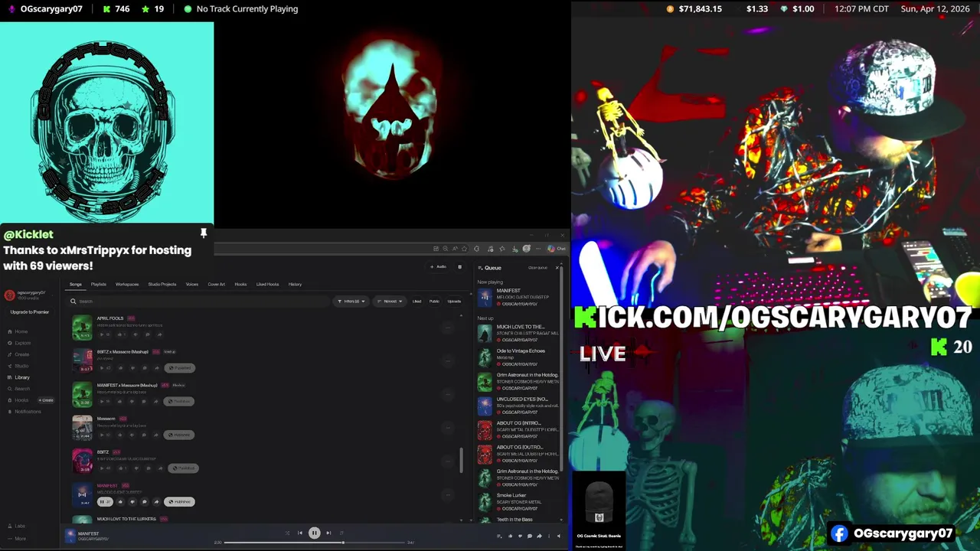Viewport: 980px width, 551px height.
Task: Open sidebar Search page
Action: (19, 389)
